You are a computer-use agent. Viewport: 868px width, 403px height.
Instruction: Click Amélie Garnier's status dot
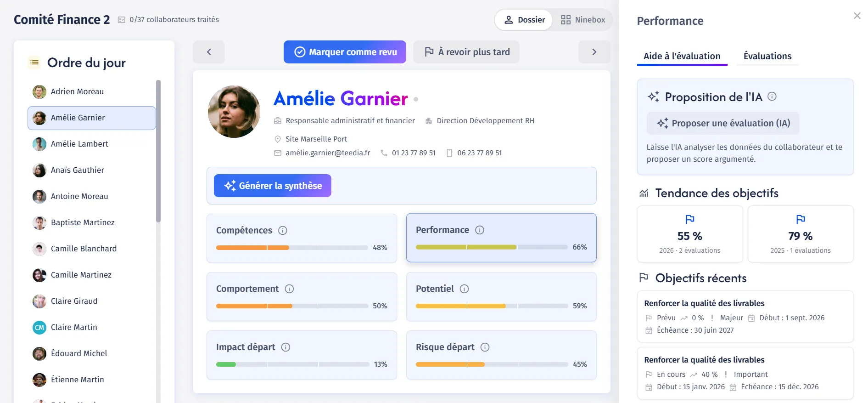(x=416, y=99)
